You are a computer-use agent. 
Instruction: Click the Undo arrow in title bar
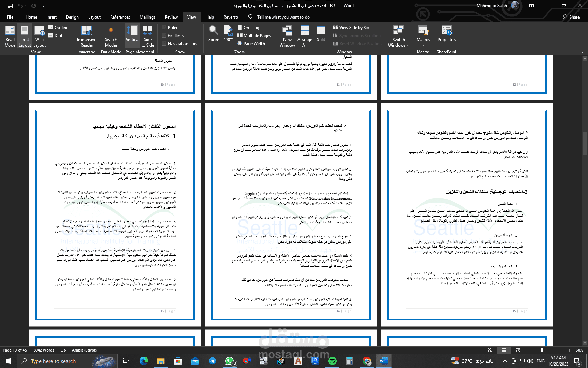[x=20, y=6]
